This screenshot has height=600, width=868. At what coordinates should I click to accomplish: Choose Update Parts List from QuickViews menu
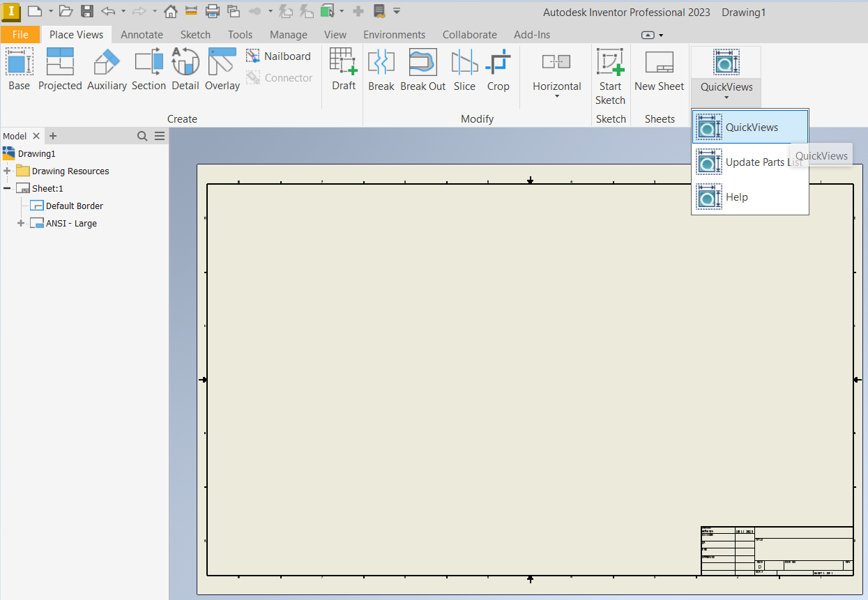[x=750, y=162]
